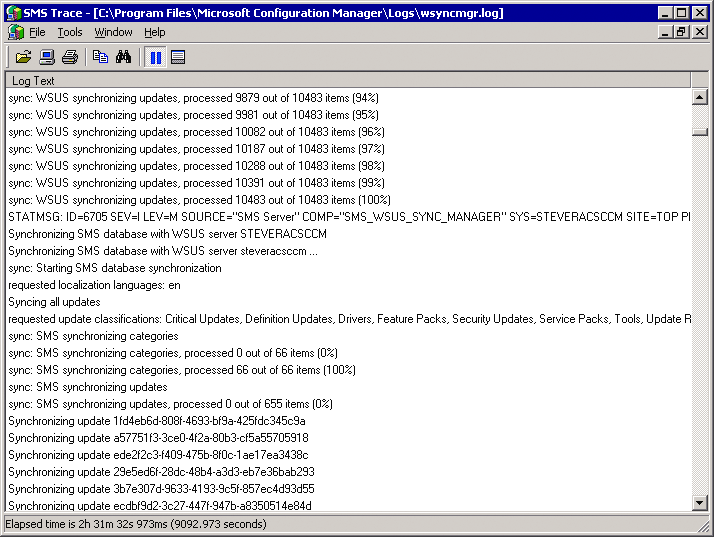Select 'WSUS server STEVERACSCCM' uppercase line
Screen dimensions: 714x537
(x=348, y=234)
